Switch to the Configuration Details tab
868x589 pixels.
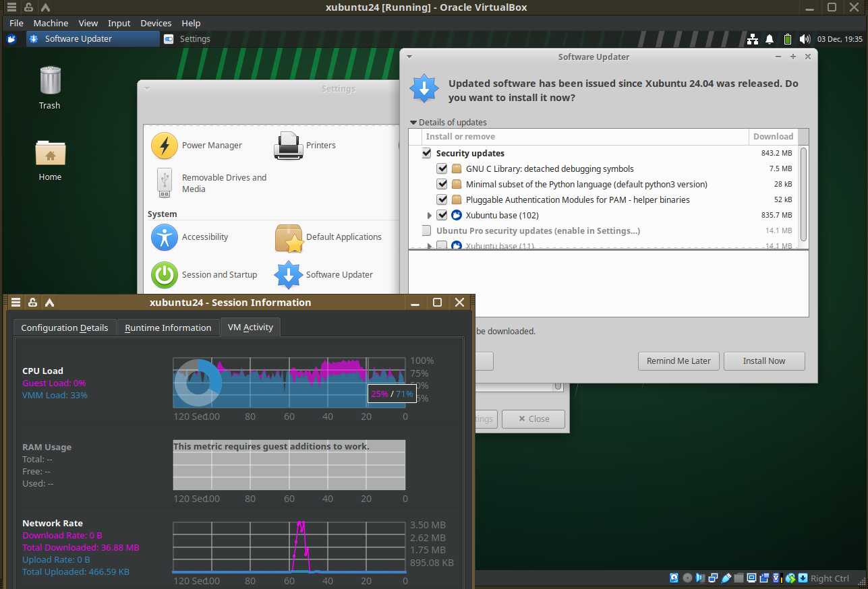65,328
